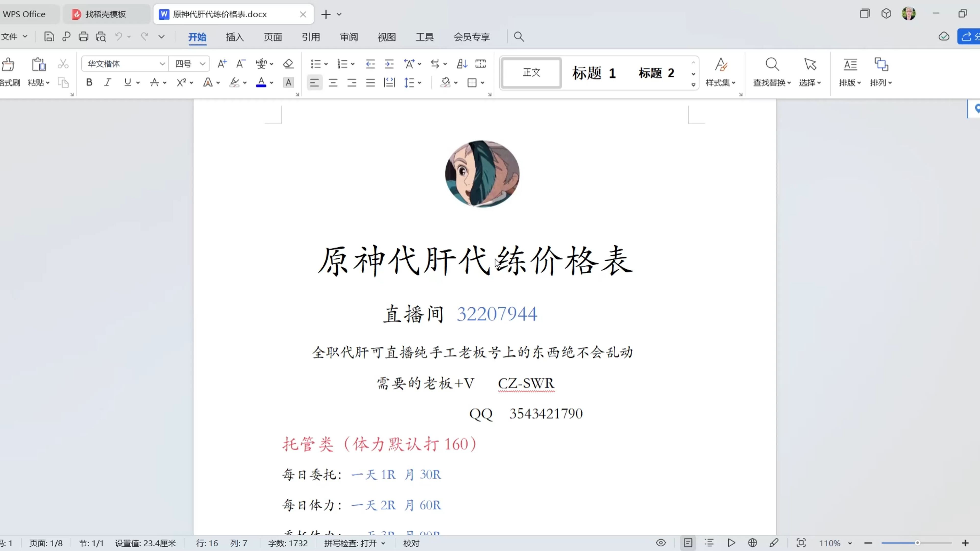Click the 校对 proofreading button
The height and width of the screenshot is (551, 980).
(x=411, y=543)
